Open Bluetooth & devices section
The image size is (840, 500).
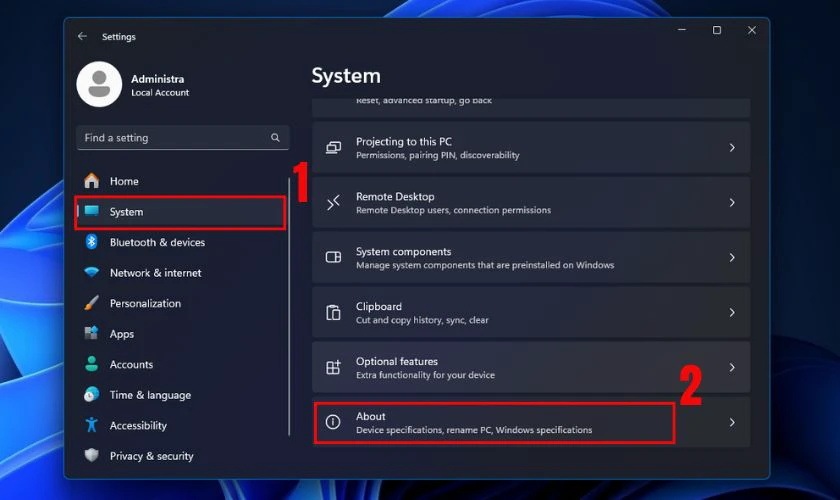click(181, 242)
